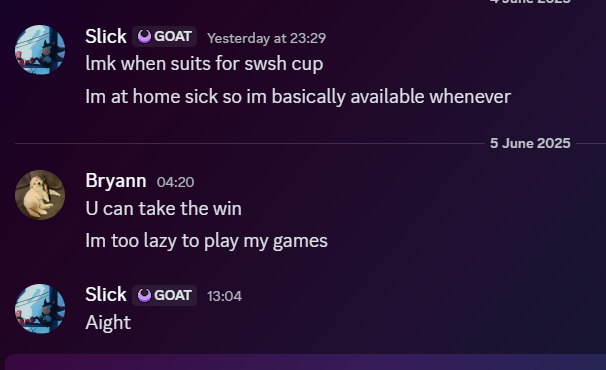The height and width of the screenshot is (370, 606).
Task: Click the GOAT server tag on first message
Action: coord(165,37)
